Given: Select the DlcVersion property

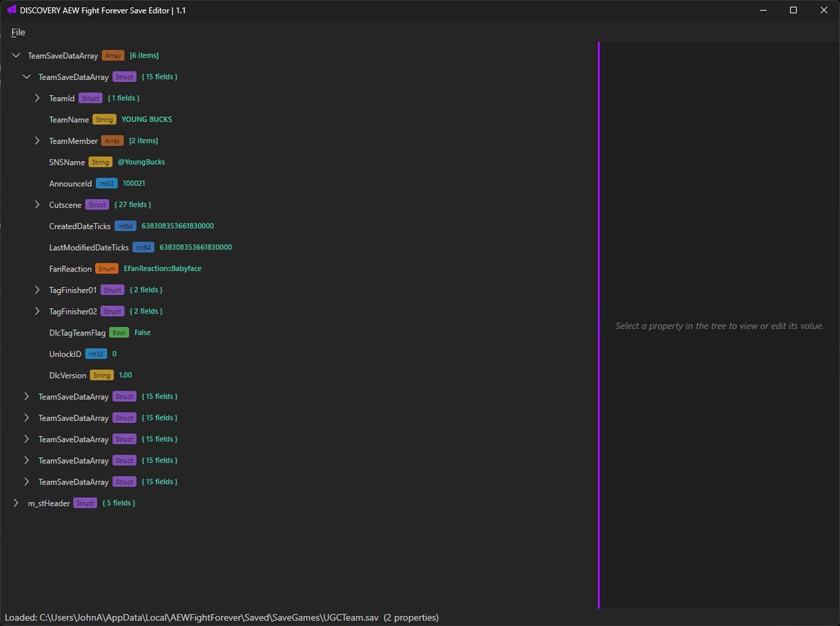Looking at the screenshot, I should pyautogui.click(x=67, y=375).
